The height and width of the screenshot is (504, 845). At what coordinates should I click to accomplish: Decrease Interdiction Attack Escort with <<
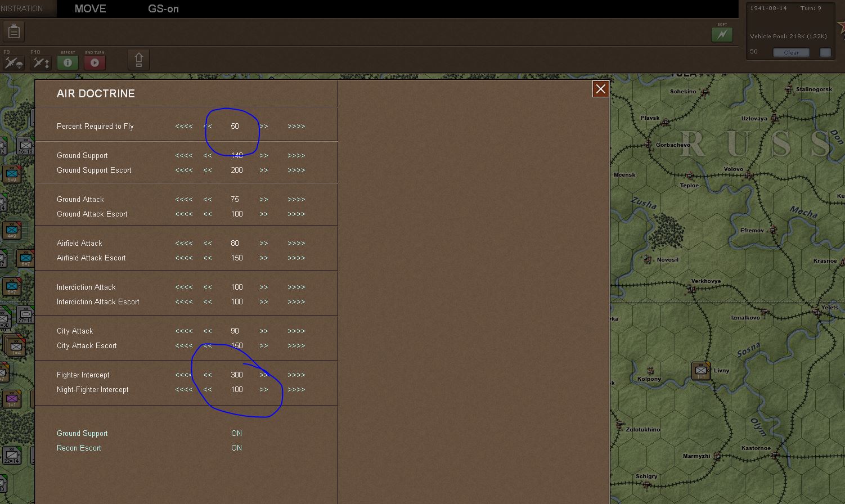pos(208,301)
